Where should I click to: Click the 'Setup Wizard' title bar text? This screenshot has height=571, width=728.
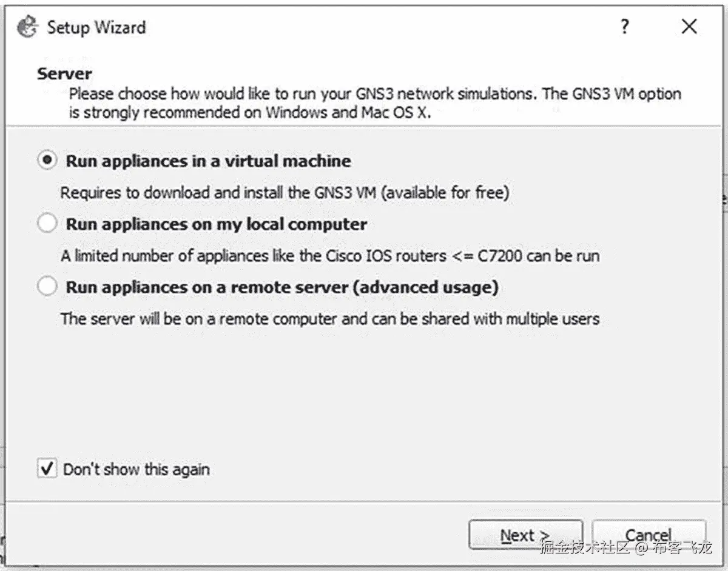pyautogui.click(x=96, y=27)
